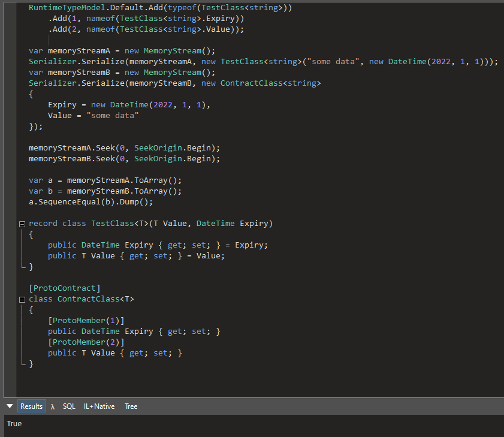Click 'memoryStreamA.Seek' call line
The height and width of the screenshot is (437, 504).
point(125,148)
